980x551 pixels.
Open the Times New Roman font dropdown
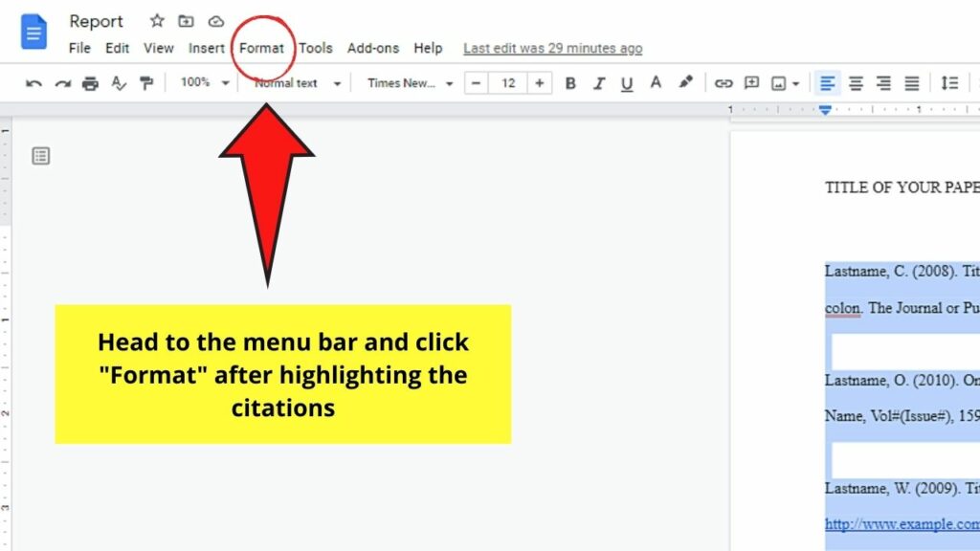(410, 83)
